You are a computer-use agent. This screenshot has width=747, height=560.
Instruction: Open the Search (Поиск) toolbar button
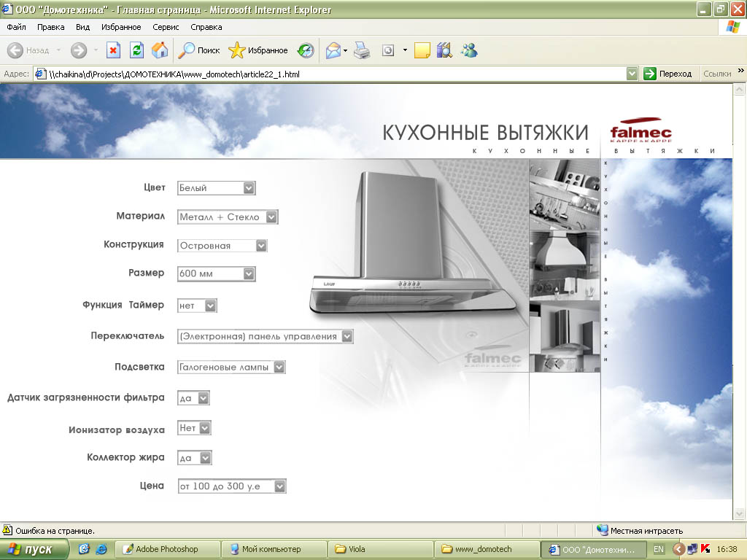[200, 50]
